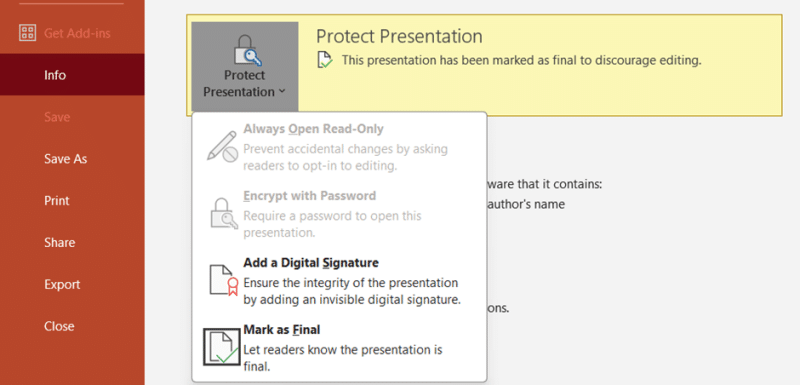Click the marked-as-final status icon
This screenshot has height=385, width=800.
pyautogui.click(x=325, y=60)
